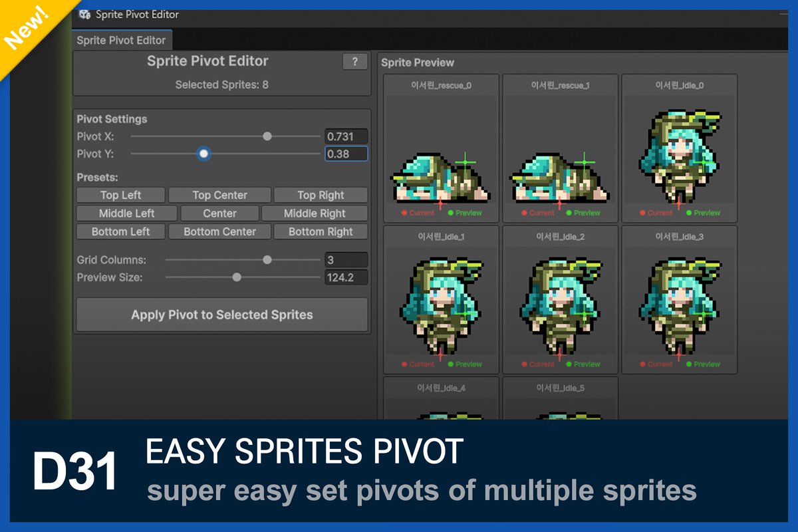Click the Pivot Settings heading
798x532 pixels.
112,119
